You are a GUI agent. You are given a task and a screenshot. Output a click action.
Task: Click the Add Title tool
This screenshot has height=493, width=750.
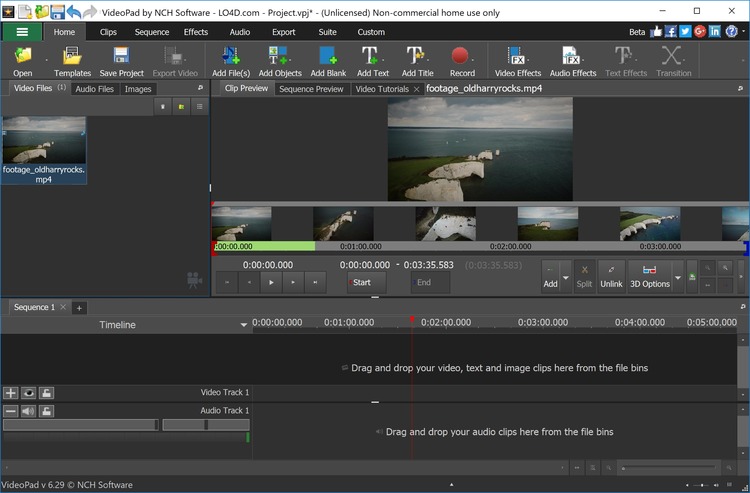[418, 61]
